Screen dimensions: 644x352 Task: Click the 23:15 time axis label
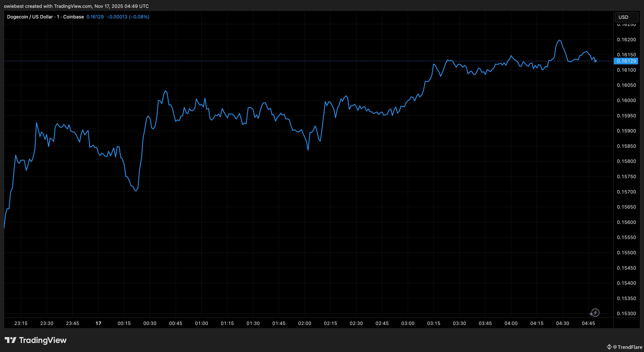(21, 323)
